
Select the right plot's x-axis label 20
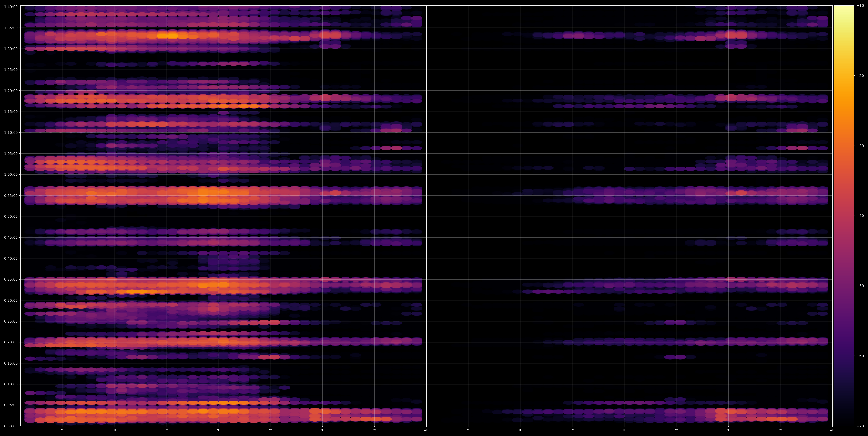[x=624, y=430]
